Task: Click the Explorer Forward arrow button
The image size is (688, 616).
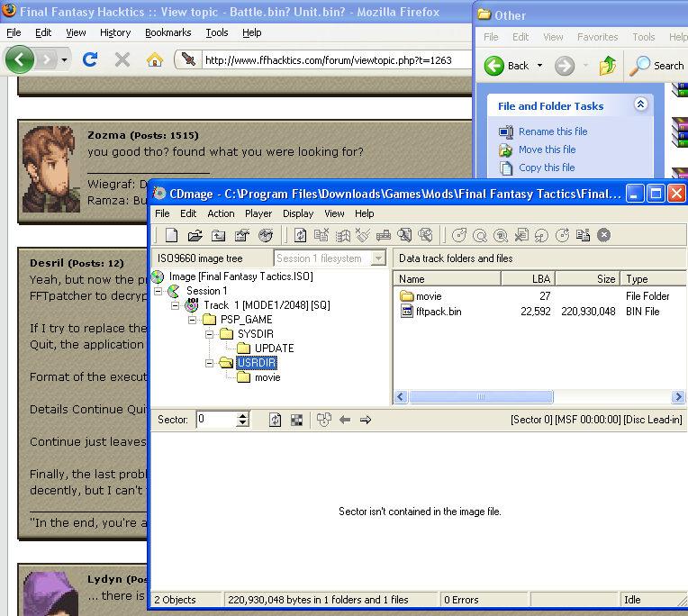Action: point(565,66)
